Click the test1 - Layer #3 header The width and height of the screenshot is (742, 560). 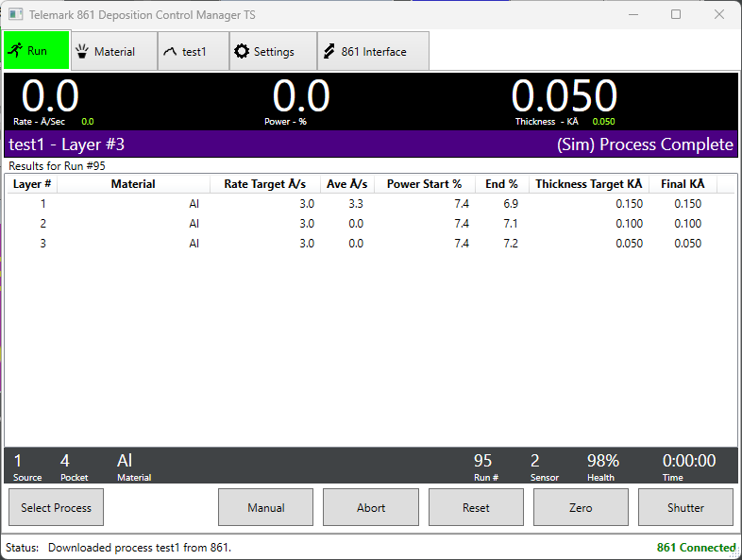[67, 144]
